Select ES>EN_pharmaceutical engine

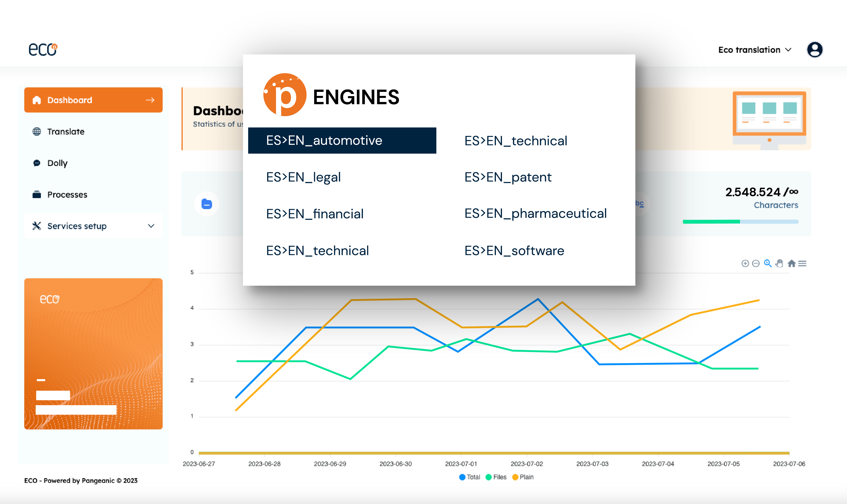coord(536,214)
